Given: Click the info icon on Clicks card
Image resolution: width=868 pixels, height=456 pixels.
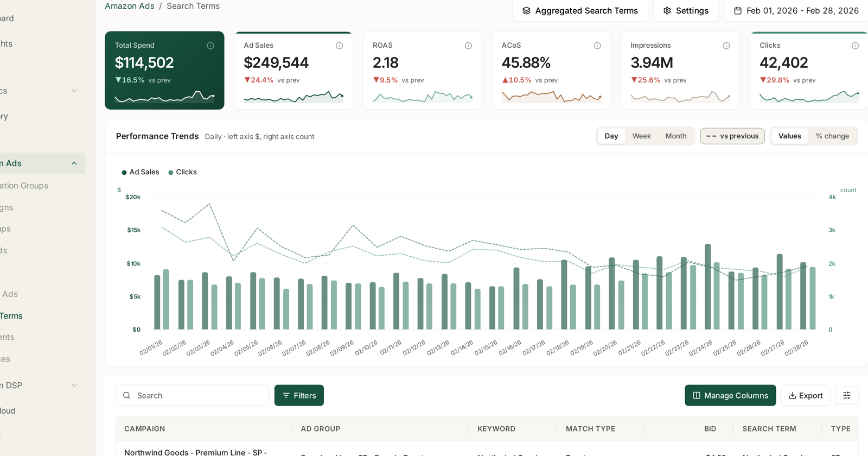Looking at the screenshot, I should (x=855, y=46).
